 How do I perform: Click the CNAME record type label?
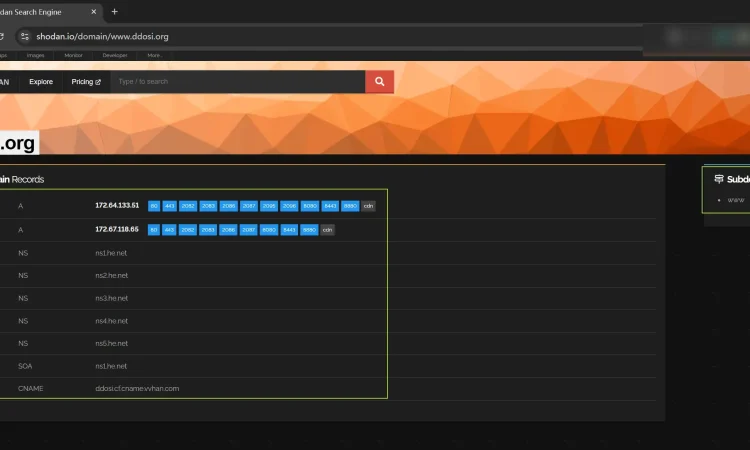click(x=31, y=389)
